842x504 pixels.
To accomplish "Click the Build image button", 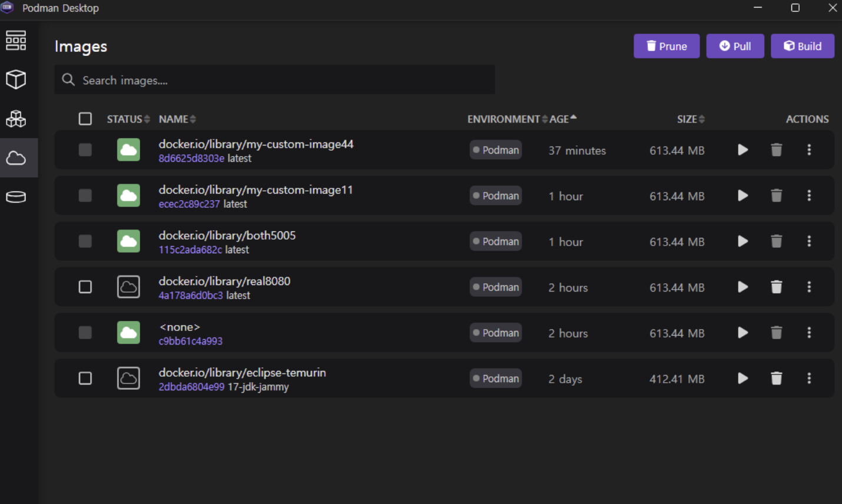I will coord(803,46).
